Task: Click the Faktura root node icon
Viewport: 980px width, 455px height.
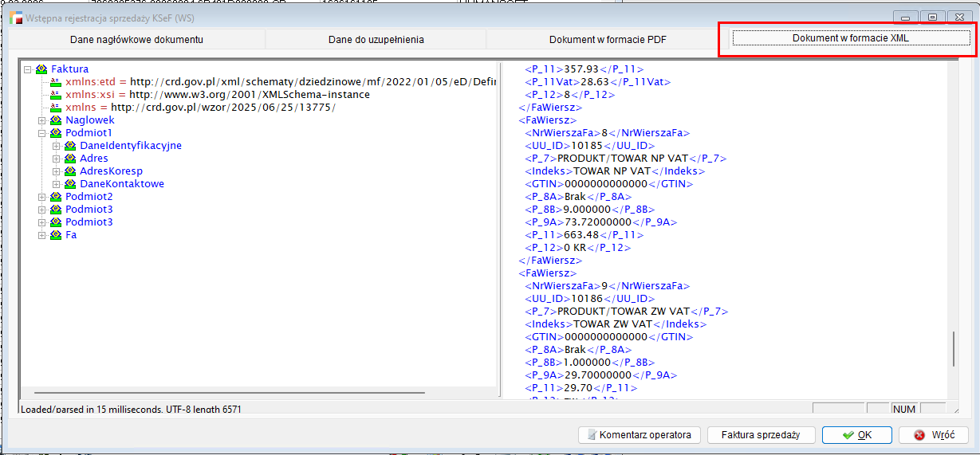Action: [41, 69]
